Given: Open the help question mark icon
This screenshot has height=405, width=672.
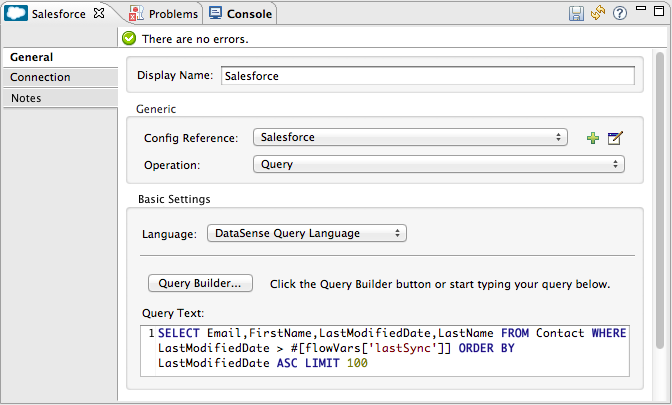Looking at the screenshot, I should [620, 13].
